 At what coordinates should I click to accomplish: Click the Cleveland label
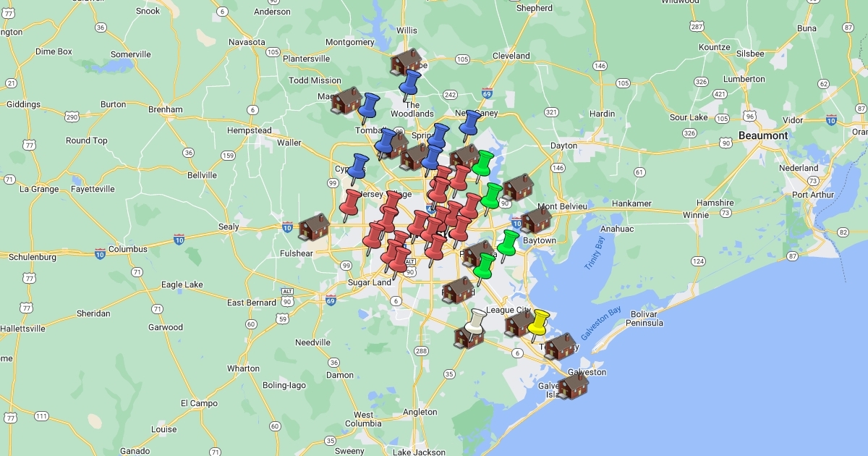click(x=511, y=56)
